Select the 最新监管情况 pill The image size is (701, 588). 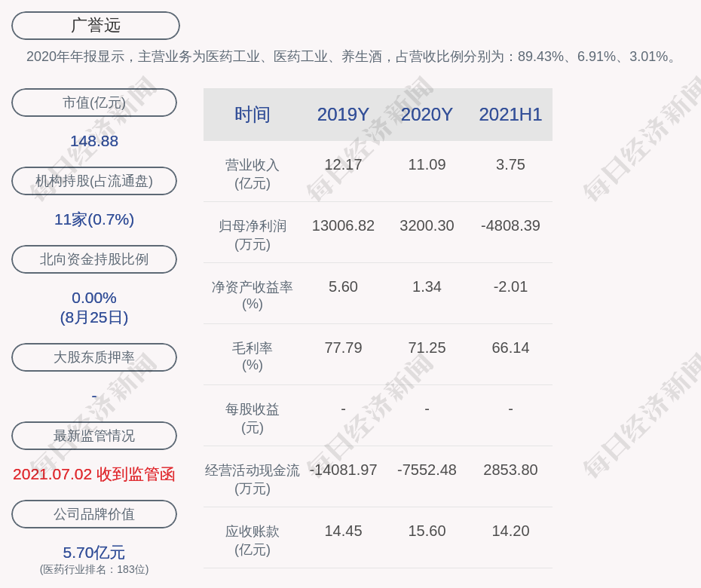click(x=94, y=435)
